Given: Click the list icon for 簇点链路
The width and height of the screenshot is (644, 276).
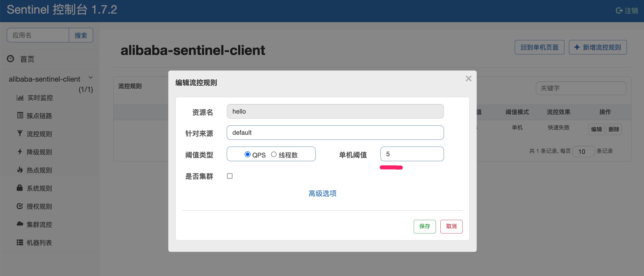Looking at the screenshot, I should (x=20, y=115).
